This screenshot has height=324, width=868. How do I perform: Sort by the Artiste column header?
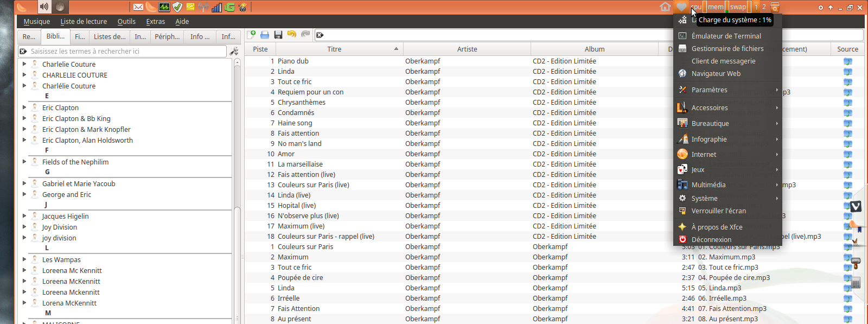467,49
